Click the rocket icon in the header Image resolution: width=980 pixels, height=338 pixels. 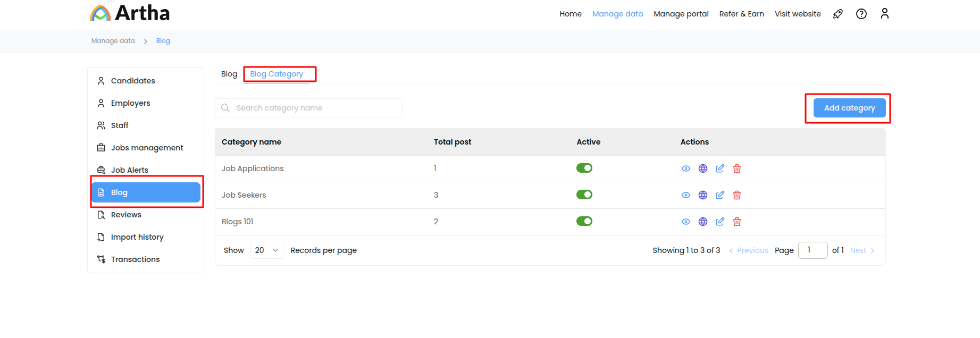click(x=838, y=14)
